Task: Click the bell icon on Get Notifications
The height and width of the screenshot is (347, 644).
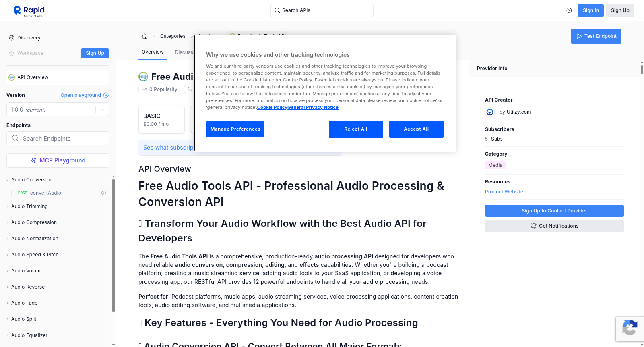Action: pyautogui.click(x=534, y=226)
